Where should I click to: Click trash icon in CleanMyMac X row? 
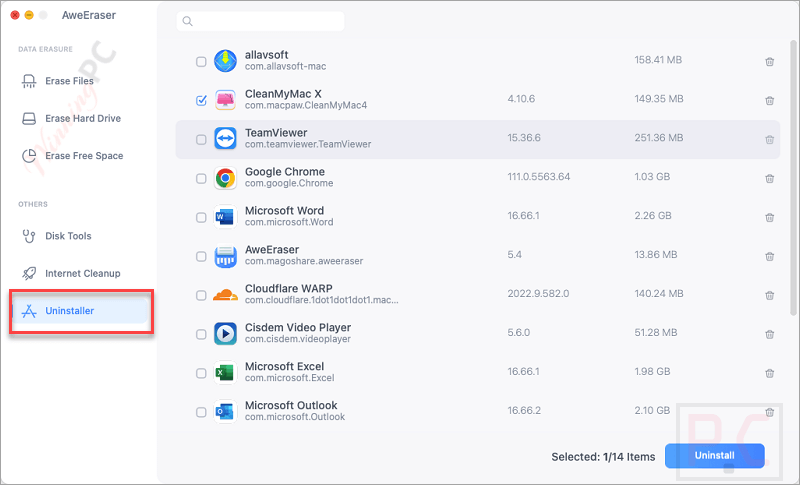point(769,100)
